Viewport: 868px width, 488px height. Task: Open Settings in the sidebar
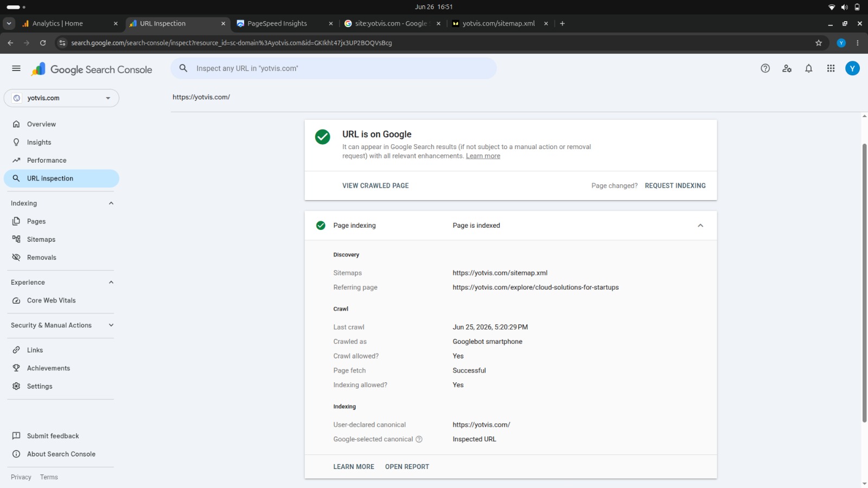[x=61, y=386]
